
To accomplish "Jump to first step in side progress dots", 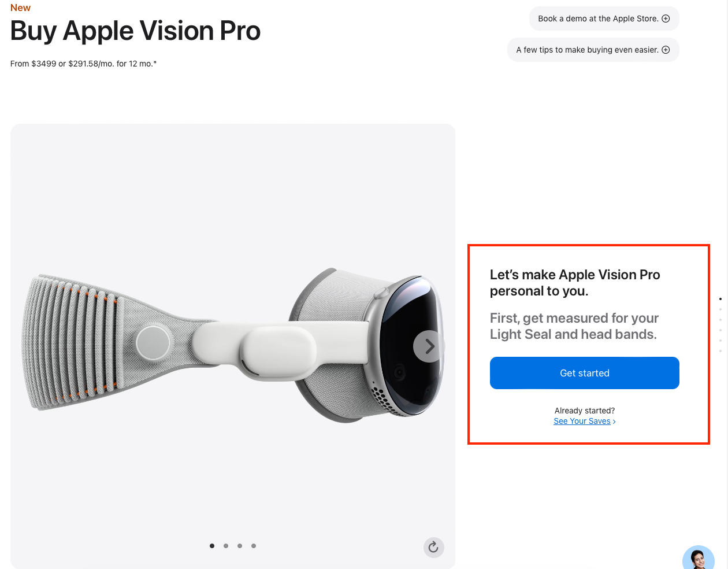I will coord(720,299).
